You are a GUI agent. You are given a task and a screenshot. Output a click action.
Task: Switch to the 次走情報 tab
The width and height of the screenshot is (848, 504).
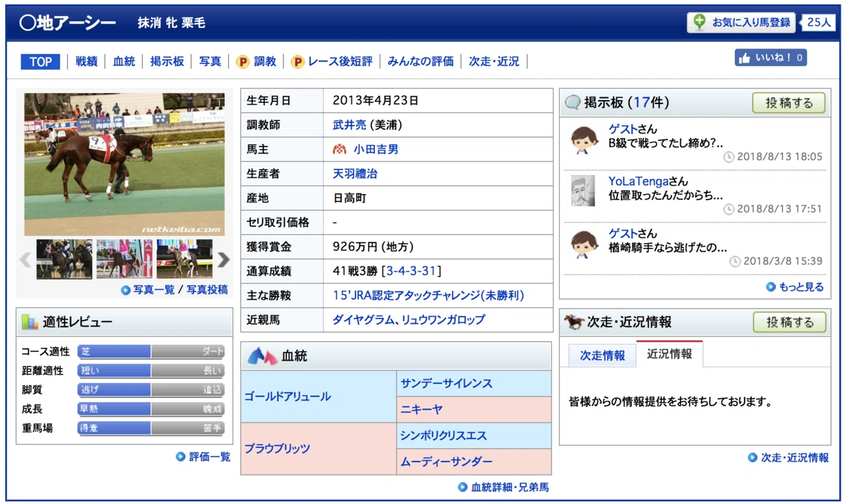(602, 355)
